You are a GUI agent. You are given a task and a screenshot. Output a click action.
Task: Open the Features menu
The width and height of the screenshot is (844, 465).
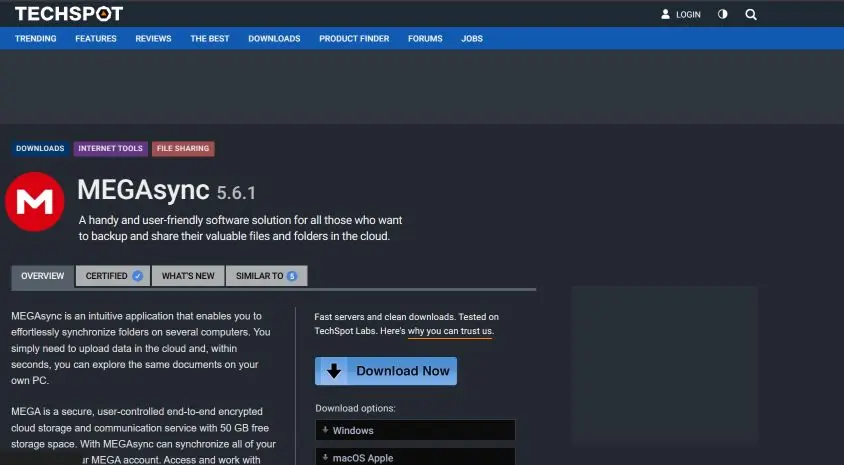[x=96, y=39]
